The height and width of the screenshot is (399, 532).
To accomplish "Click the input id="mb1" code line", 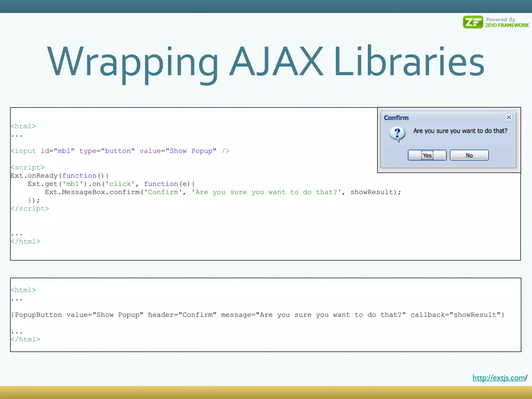I will pyautogui.click(x=120, y=151).
